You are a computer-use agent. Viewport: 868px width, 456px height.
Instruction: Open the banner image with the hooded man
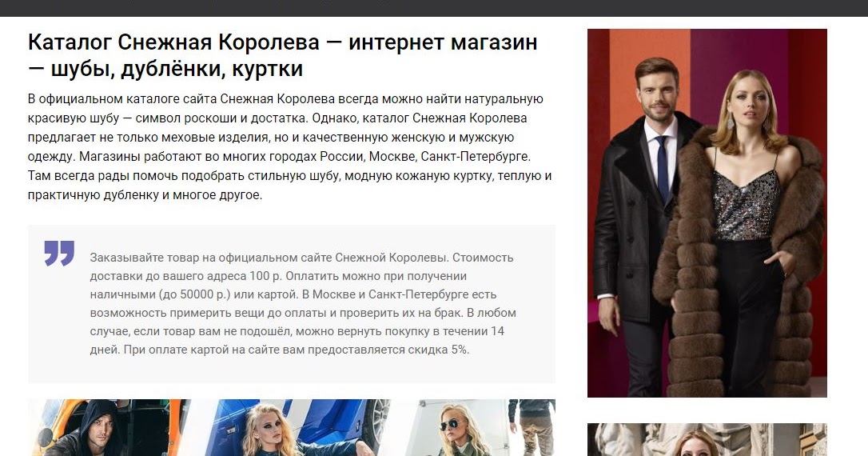(x=291, y=427)
